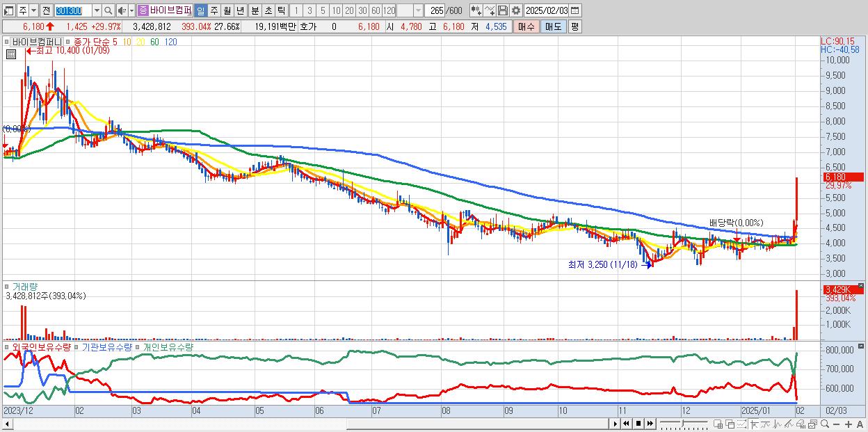
Task: Click the 매도 (sell) button
Action: (x=553, y=26)
